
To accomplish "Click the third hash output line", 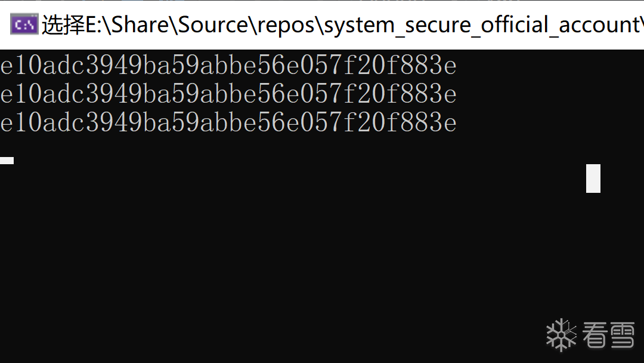I will point(228,123).
